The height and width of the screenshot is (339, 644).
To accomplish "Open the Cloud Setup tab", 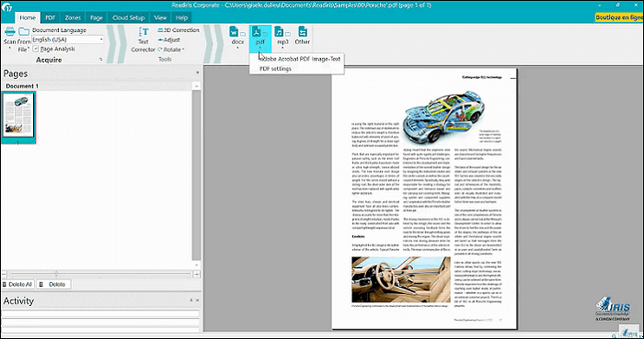I will pos(128,17).
